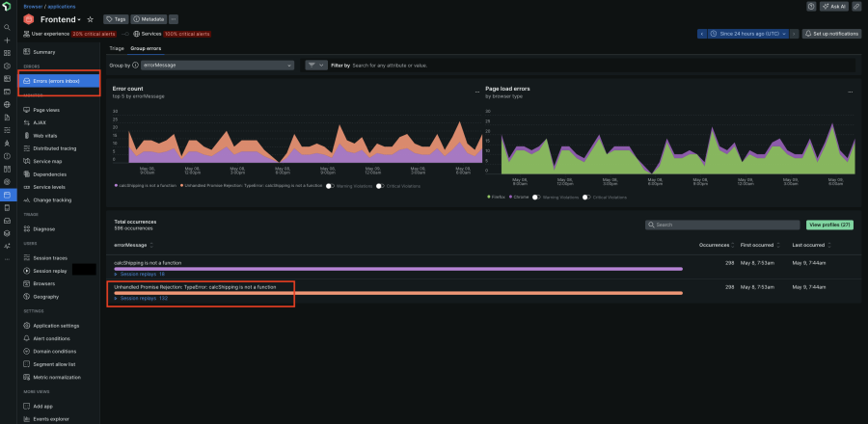Switch to the Triage tab

117,47
